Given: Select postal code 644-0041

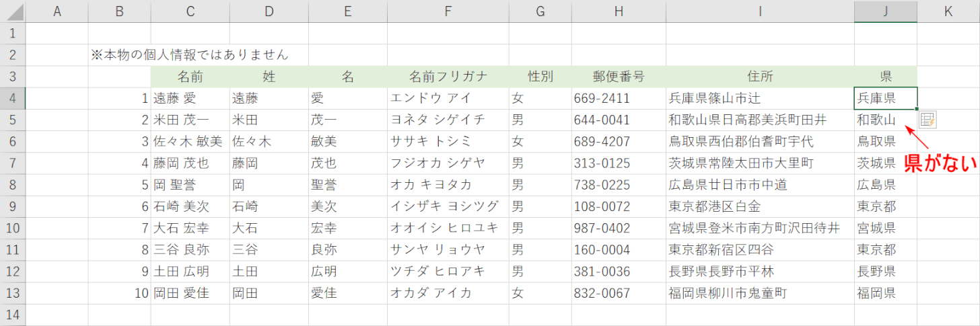Looking at the screenshot, I should click(619, 120).
